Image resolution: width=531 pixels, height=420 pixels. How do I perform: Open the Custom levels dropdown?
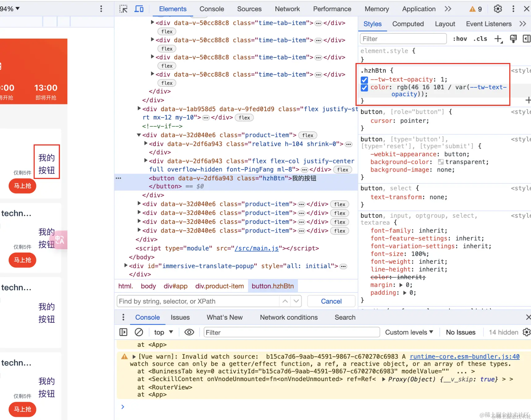(x=409, y=332)
